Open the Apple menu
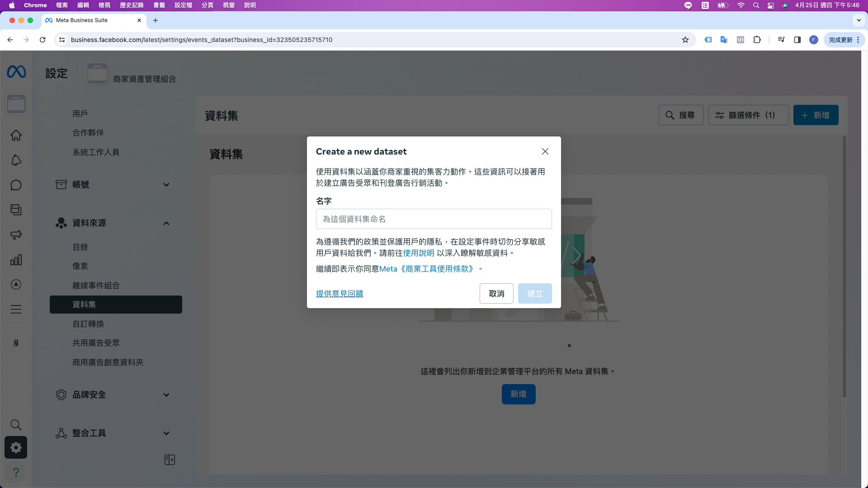Image resolution: width=868 pixels, height=488 pixels. click(x=12, y=5)
